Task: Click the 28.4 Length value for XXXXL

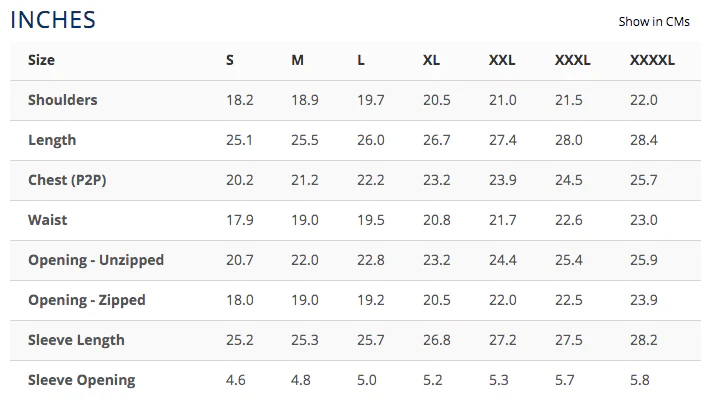Action: click(644, 140)
